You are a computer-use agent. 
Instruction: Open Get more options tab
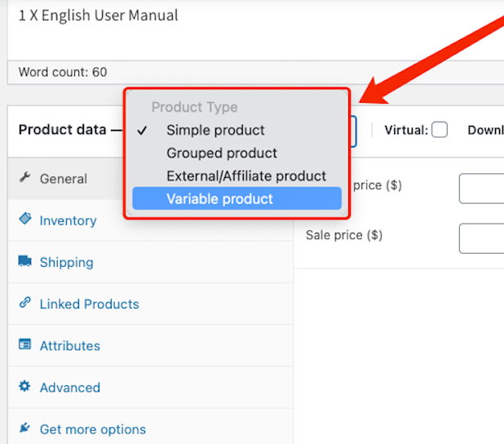point(150,426)
